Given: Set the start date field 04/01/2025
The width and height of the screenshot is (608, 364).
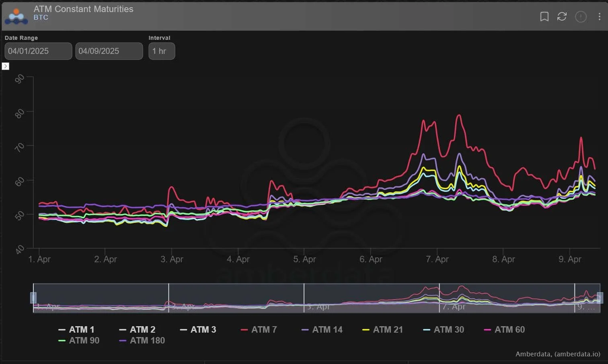Looking at the screenshot, I should (38, 51).
